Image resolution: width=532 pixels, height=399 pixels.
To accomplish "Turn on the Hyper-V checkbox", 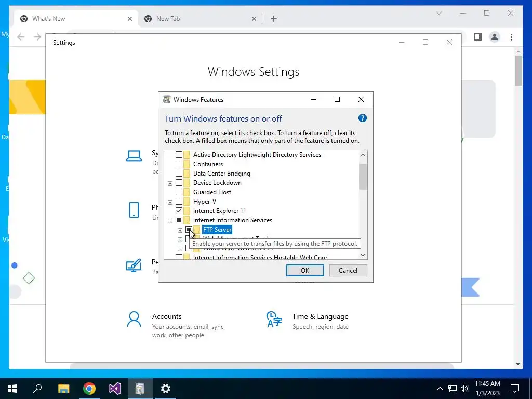I will click(179, 202).
